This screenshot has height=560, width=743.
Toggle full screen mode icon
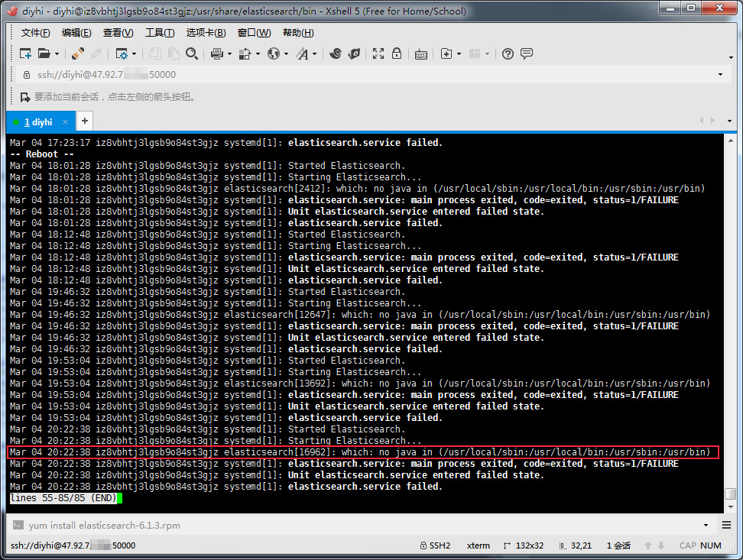coord(378,53)
